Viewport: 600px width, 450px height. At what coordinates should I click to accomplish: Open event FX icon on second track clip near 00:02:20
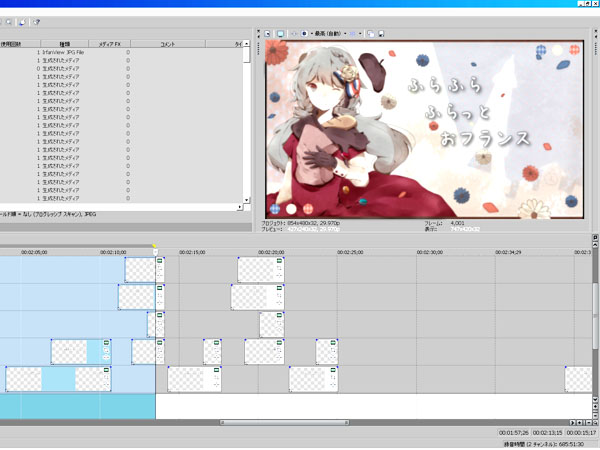[279, 302]
